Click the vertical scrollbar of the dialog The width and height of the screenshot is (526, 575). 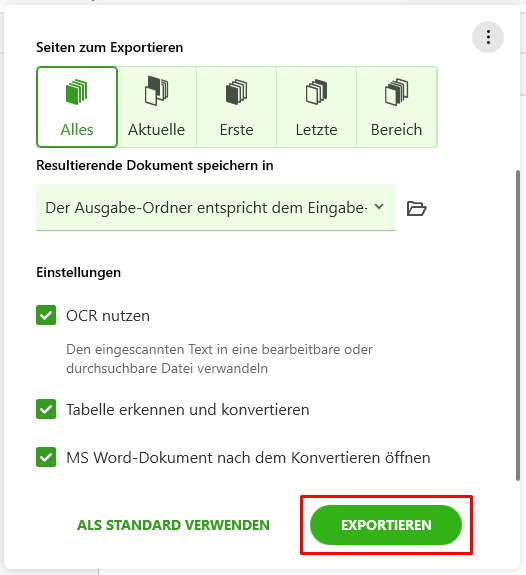click(x=518, y=325)
